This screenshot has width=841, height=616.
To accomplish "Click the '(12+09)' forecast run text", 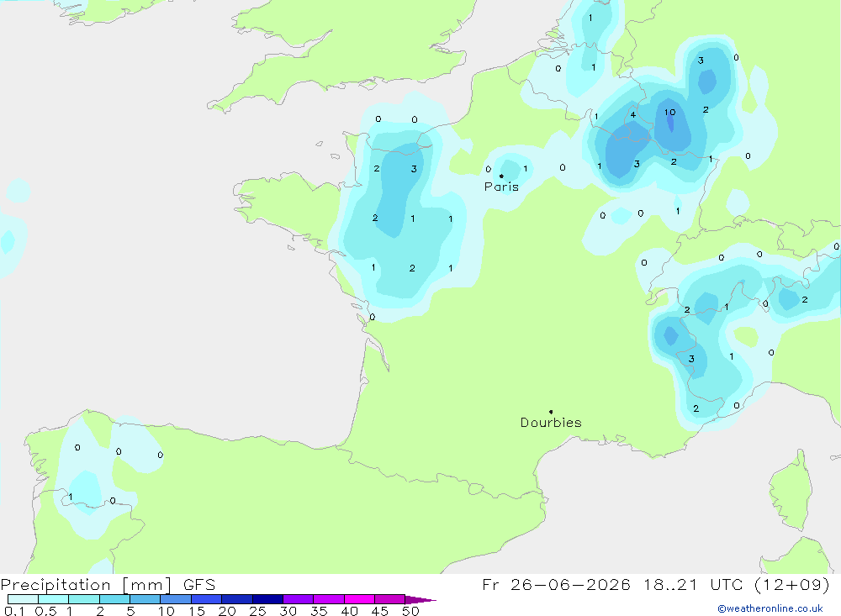I will click(x=791, y=584).
